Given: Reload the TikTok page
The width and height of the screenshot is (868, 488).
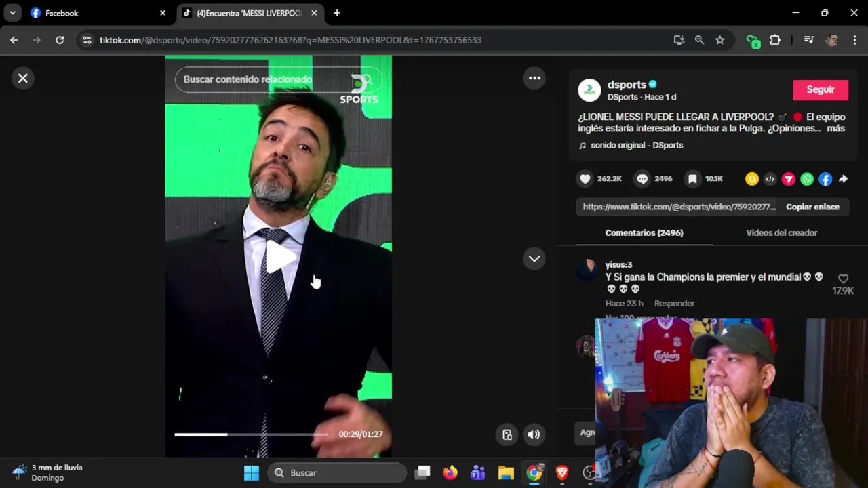Looking at the screenshot, I should (x=60, y=40).
